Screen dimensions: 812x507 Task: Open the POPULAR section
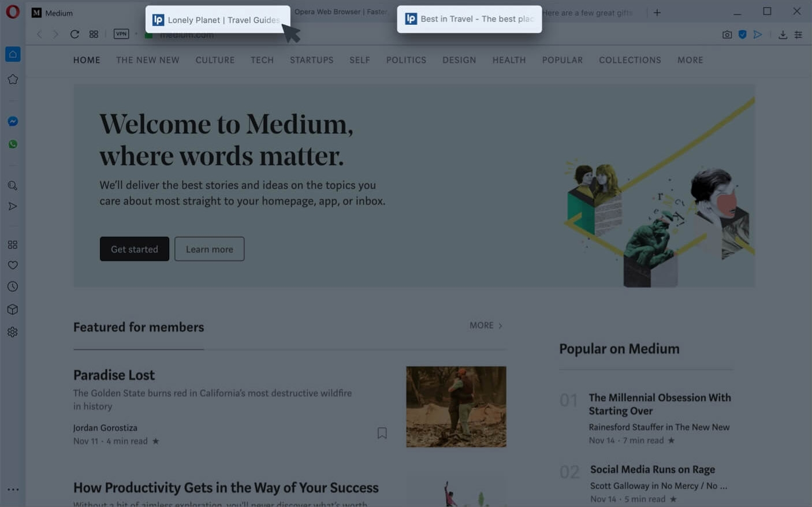[x=563, y=60]
